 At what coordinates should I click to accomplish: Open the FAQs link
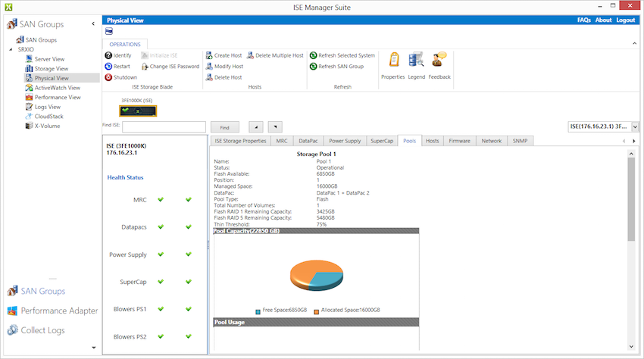pos(583,20)
